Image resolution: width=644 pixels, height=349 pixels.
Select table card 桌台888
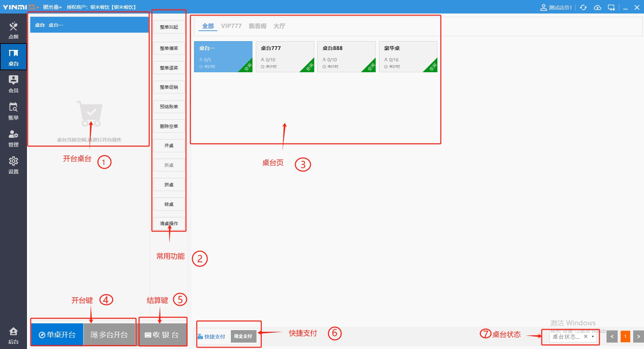(346, 56)
